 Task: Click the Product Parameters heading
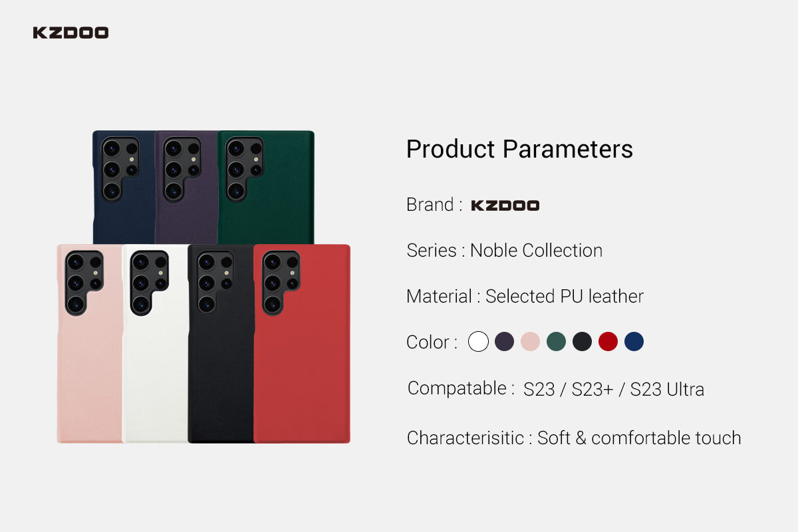519,149
